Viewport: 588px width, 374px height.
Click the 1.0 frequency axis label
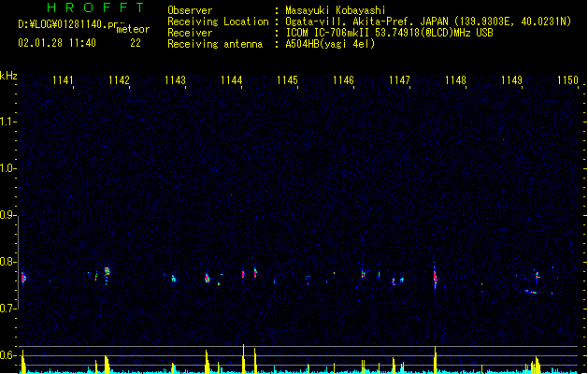[x=7, y=168]
